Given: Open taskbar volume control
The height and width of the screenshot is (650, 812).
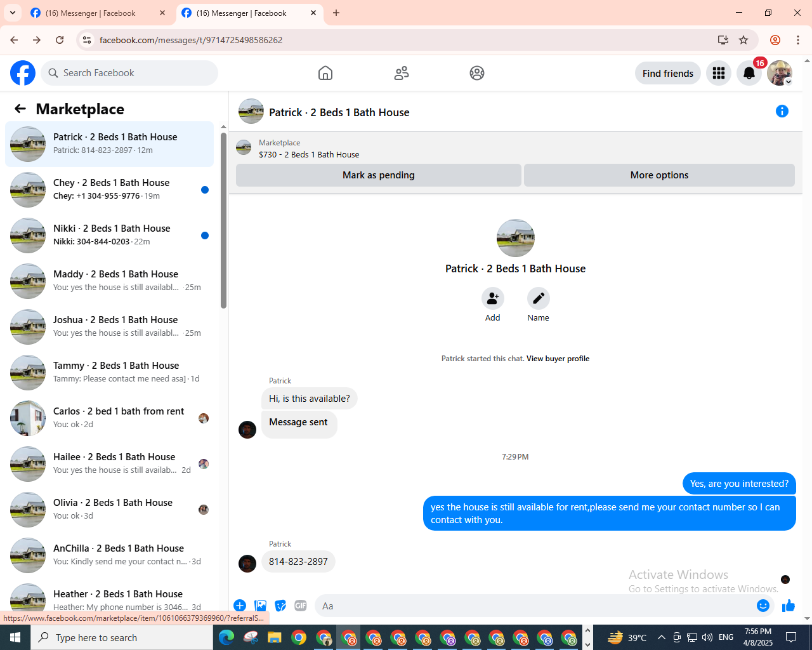Looking at the screenshot, I should click(707, 637).
